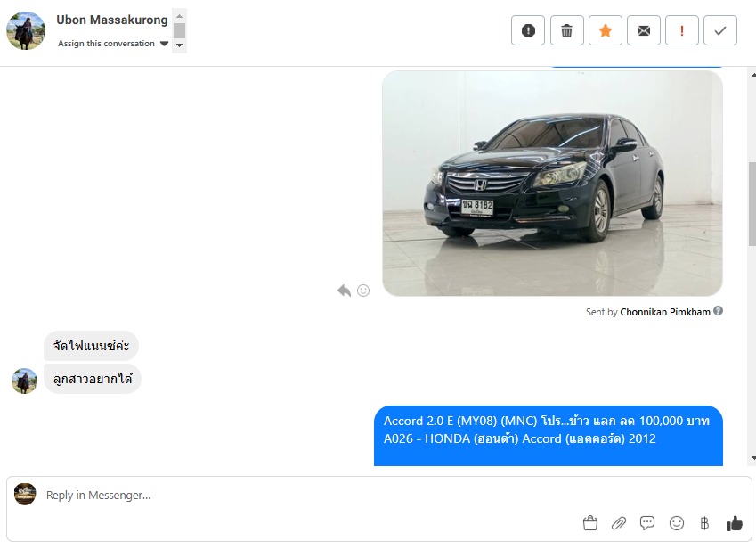Image resolution: width=756 pixels, height=549 pixels.
Task: Click the baht payment request icon
Action: (704, 523)
